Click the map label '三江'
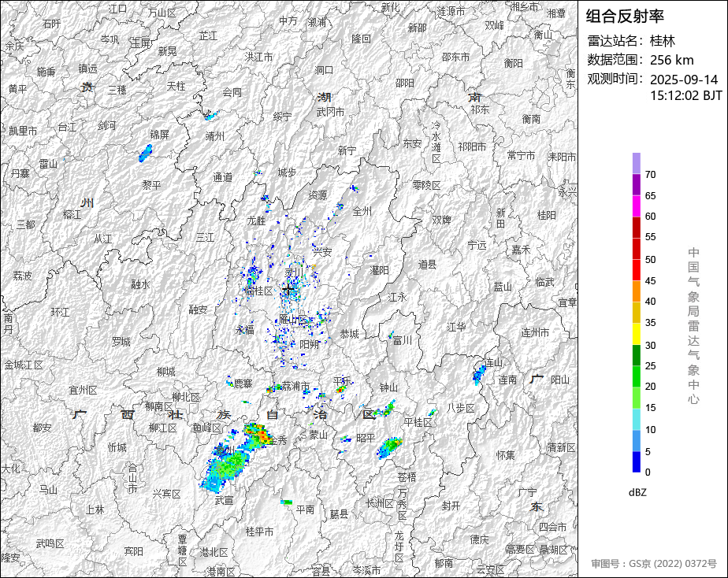728x578 pixels. [x=205, y=238]
